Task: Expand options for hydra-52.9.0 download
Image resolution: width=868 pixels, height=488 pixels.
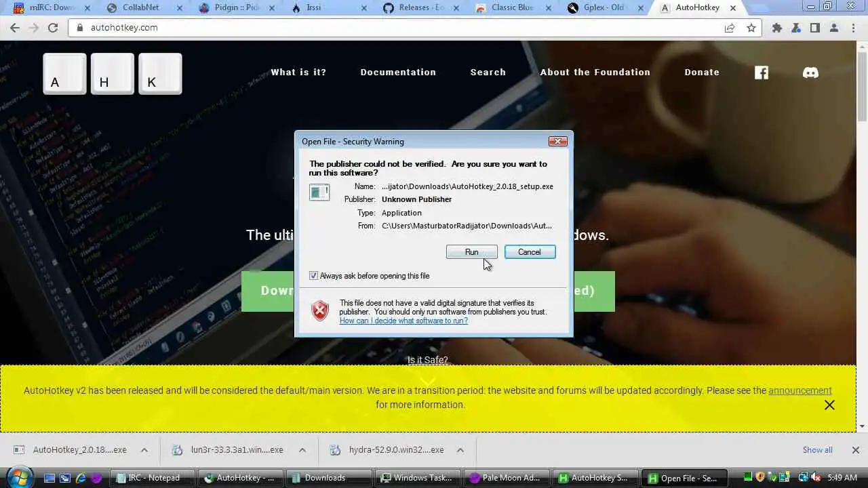Action: click(460, 450)
